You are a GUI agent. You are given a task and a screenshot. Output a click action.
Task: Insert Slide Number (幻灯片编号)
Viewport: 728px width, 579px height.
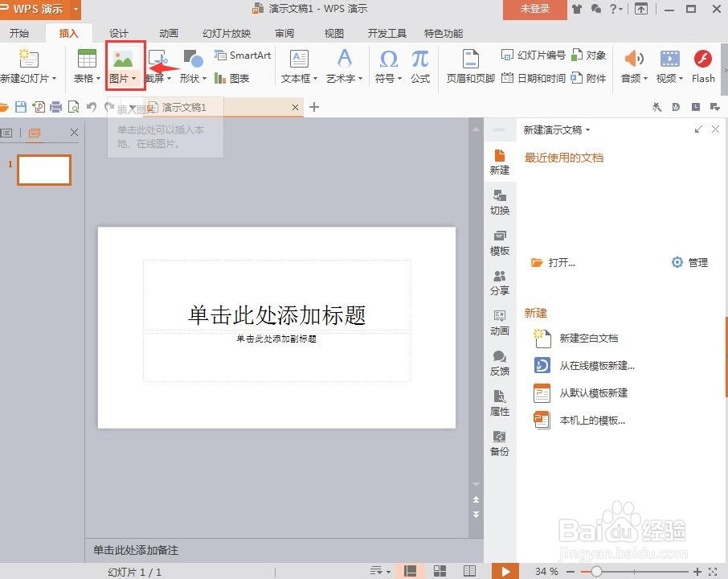click(x=533, y=55)
